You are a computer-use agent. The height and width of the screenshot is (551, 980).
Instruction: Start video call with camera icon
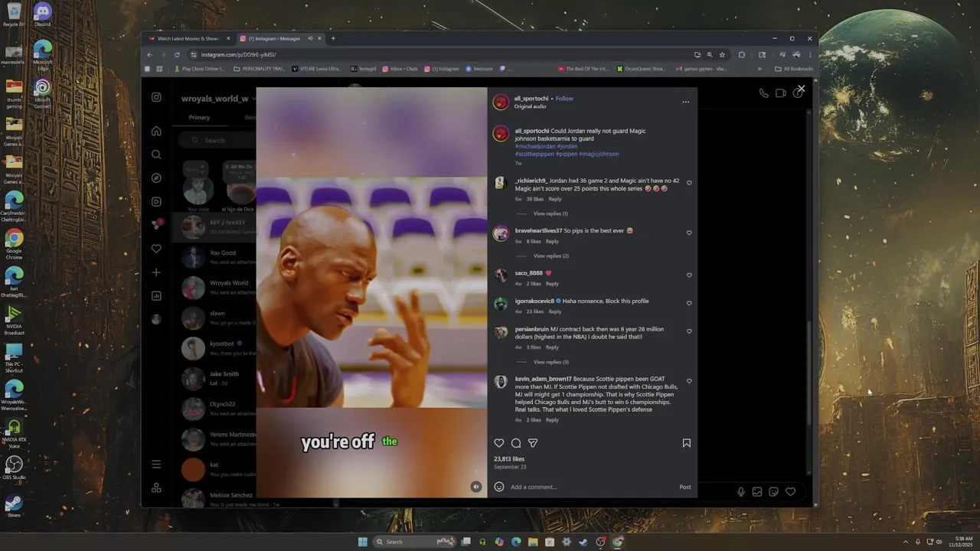tap(780, 93)
